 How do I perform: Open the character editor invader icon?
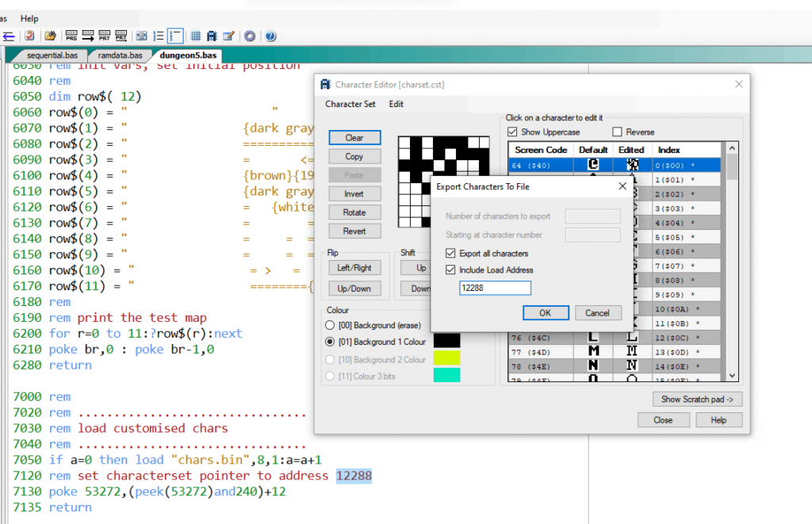pos(212,36)
